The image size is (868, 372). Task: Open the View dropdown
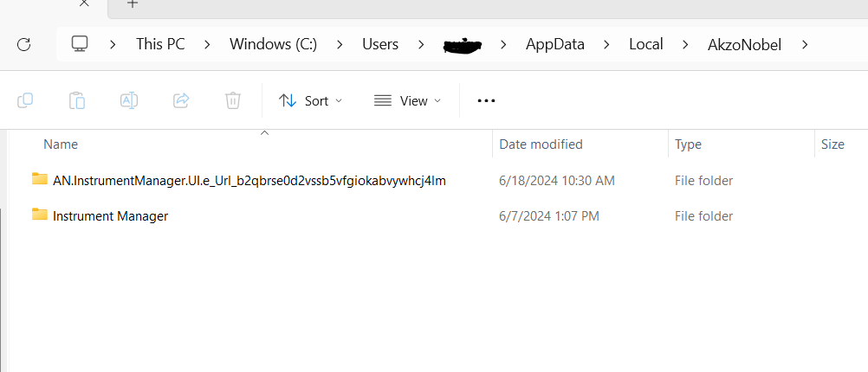(407, 100)
